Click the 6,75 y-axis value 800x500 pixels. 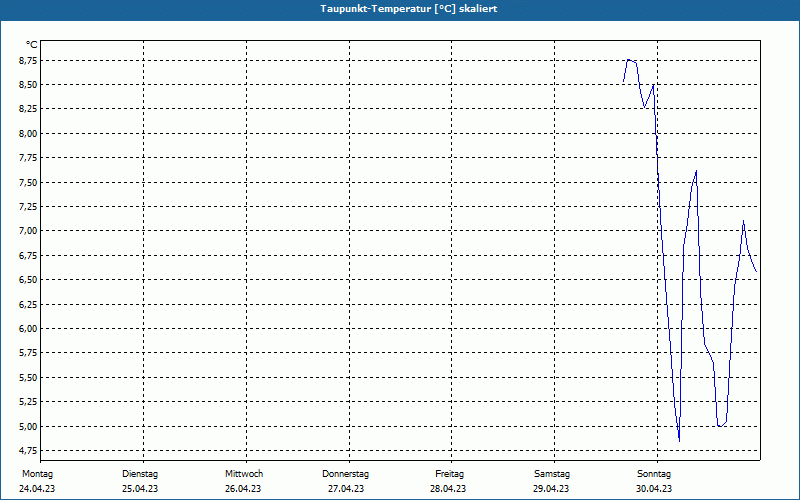coord(28,256)
